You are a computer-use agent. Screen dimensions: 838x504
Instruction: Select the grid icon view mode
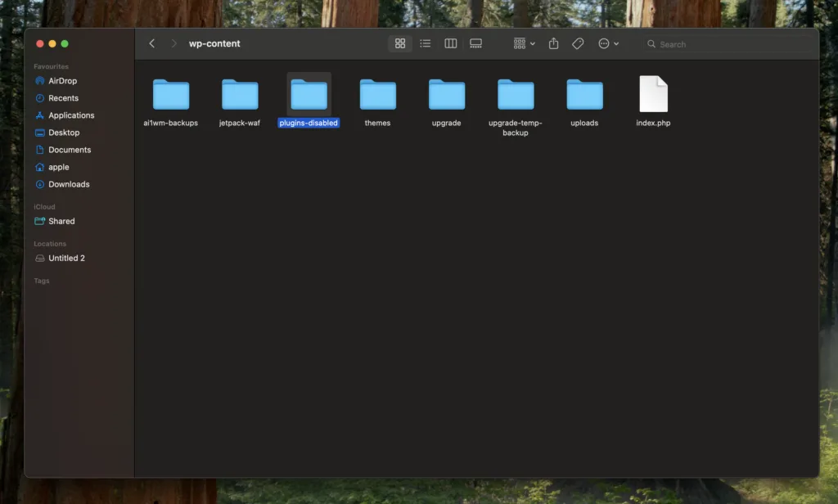(x=400, y=43)
